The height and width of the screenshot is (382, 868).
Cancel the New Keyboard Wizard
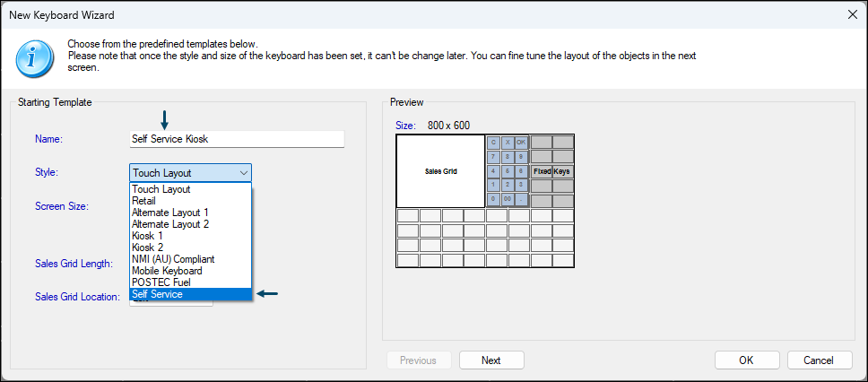point(819,360)
